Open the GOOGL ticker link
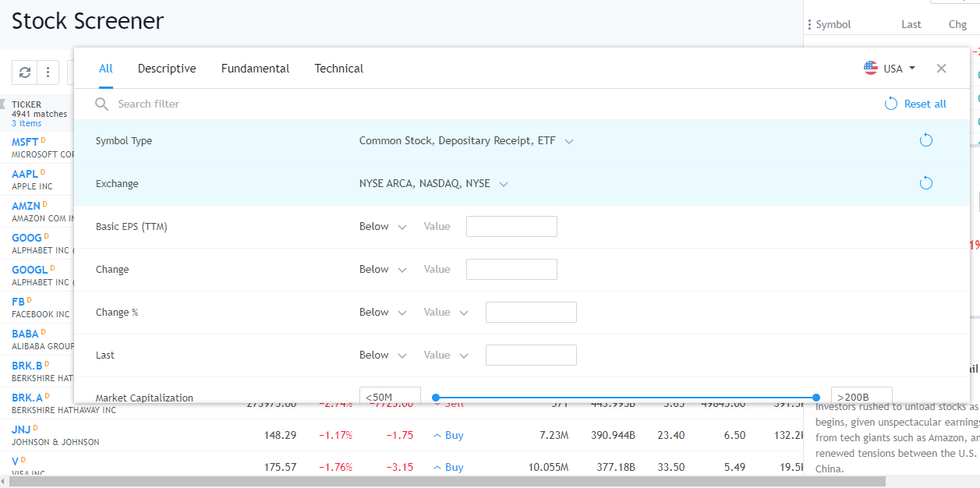This screenshot has width=980, height=488. (x=30, y=270)
